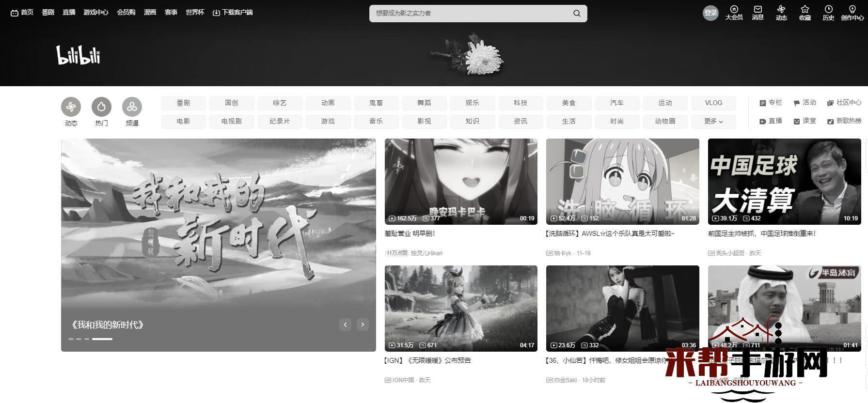This screenshot has height=403, width=868.
Task: Select the 科技 category button
Action: pyautogui.click(x=521, y=103)
